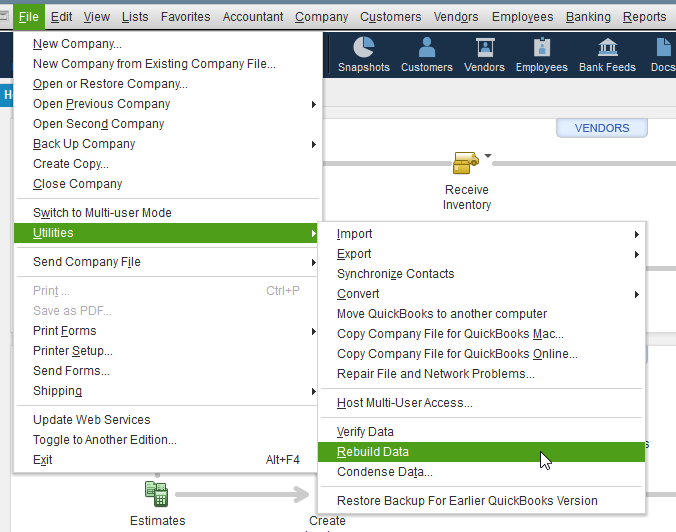The width and height of the screenshot is (676, 532).
Task: Choose Condense Data...
Action: coord(481,472)
